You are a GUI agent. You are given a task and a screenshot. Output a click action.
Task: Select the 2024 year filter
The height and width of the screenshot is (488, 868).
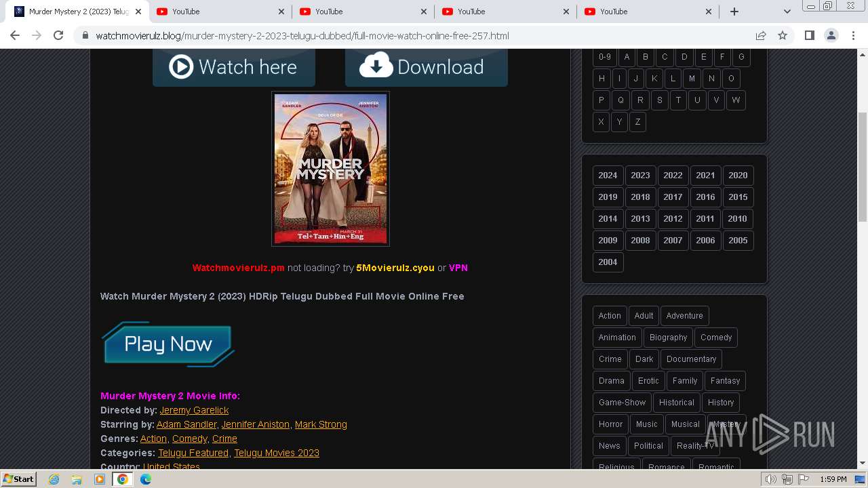pyautogui.click(x=608, y=176)
